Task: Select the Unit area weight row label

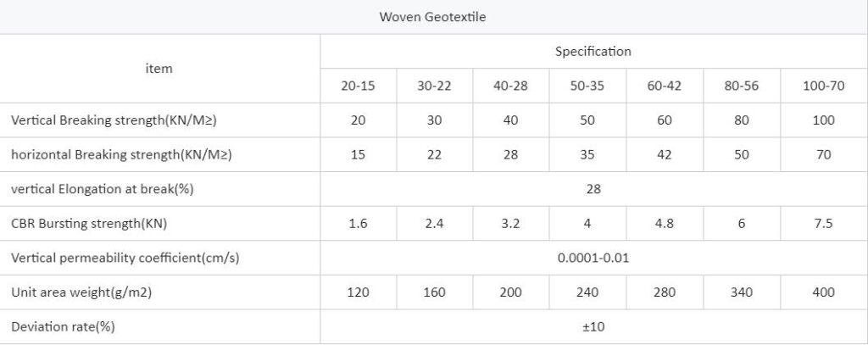Action: [81, 292]
